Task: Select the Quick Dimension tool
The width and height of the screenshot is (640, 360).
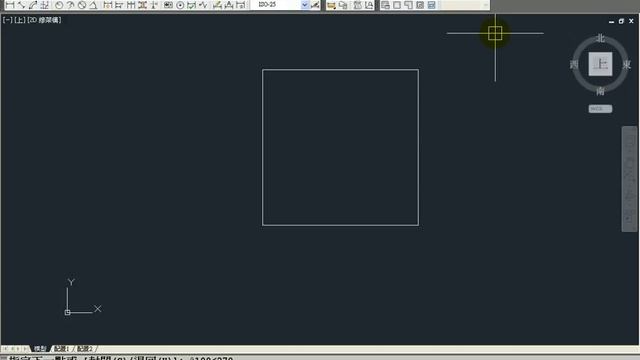Action: point(108,5)
